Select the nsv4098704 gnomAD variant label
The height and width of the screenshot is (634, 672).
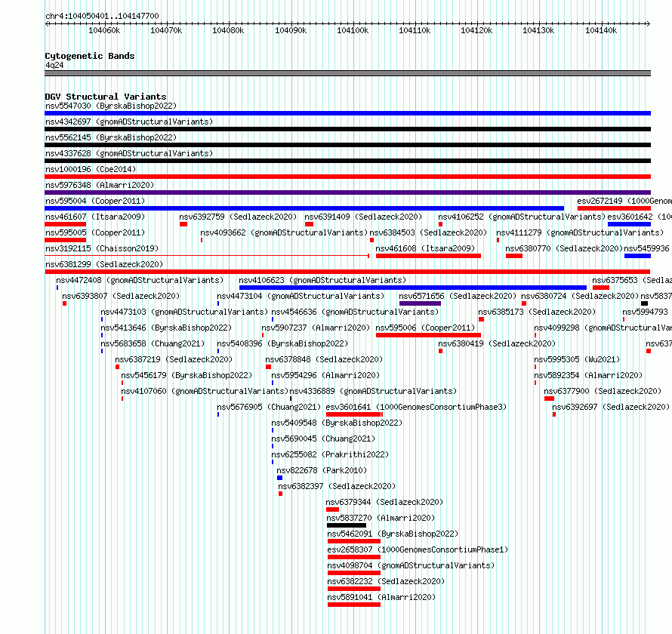[411, 565]
